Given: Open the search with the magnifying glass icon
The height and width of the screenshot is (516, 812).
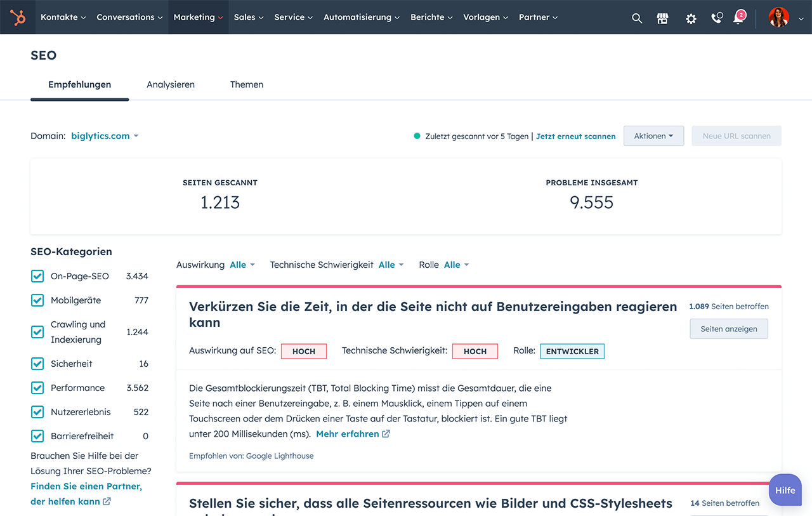Looking at the screenshot, I should click(x=637, y=18).
